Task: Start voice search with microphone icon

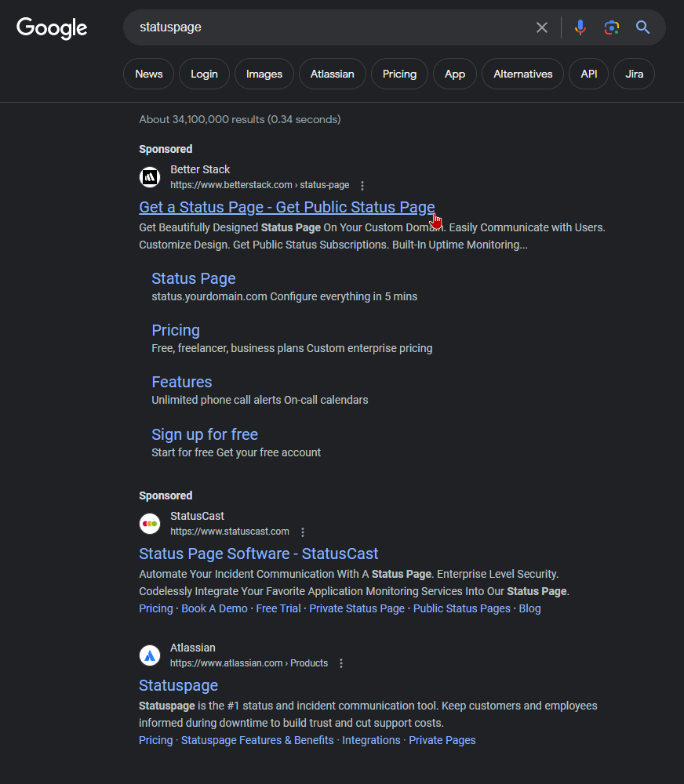Action: click(x=580, y=27)
